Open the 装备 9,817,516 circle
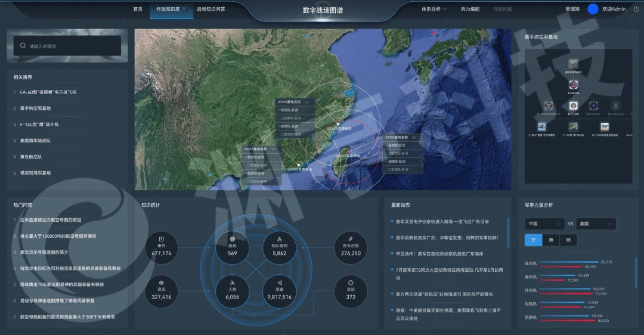The width and height of the screenshot is (644, 335). pos(279,291)
